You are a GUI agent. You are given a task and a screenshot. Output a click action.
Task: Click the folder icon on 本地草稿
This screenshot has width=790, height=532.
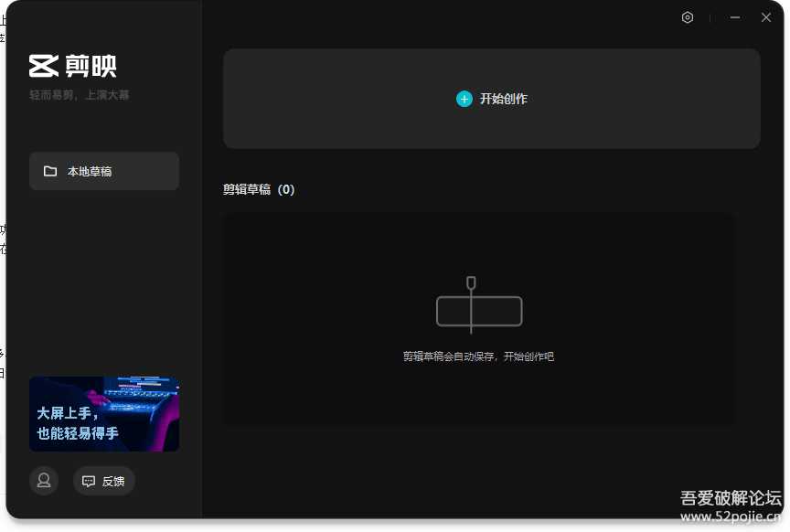[50, 171]
